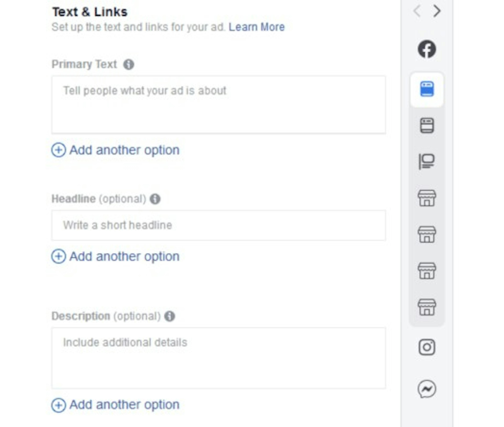Select the Messenger placement preview icon
504x427 pixels.
(x=427, y=389)
